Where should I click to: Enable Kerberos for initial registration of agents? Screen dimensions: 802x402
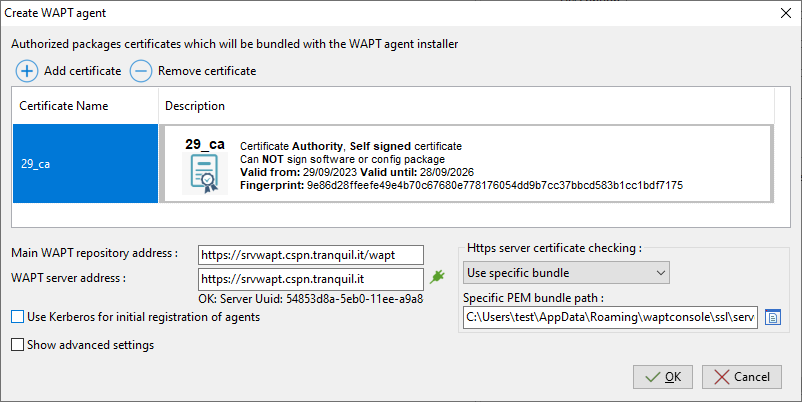click(x=18, y=317)
